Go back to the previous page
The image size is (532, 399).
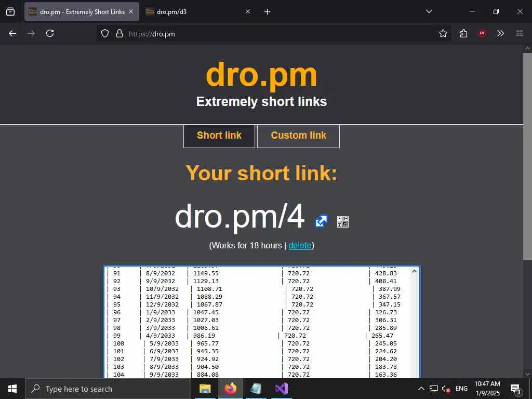click(x=12, y=33)
